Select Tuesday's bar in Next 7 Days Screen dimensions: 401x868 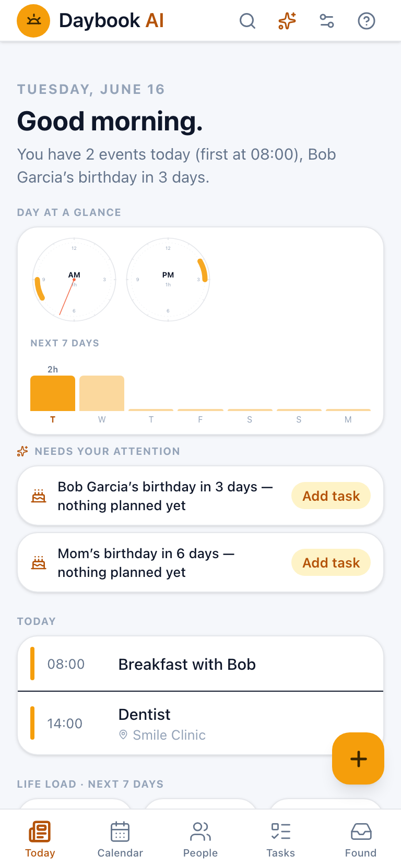pos(53,393)
